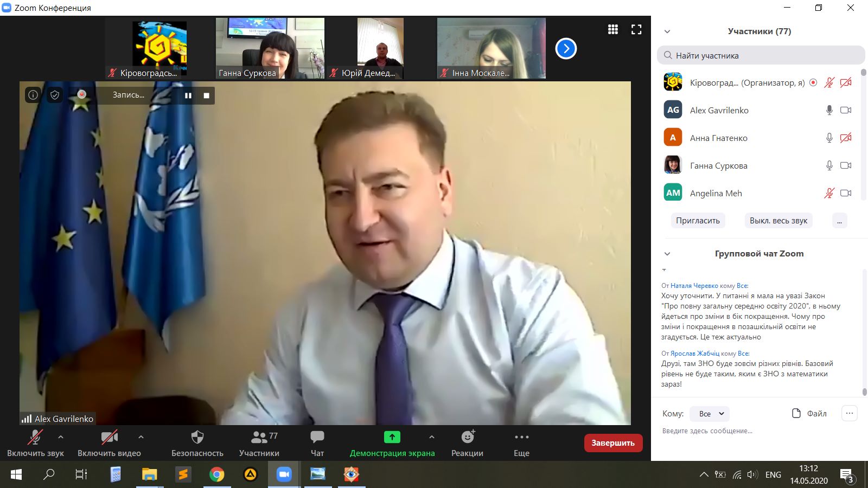Stop the recording
This screenshot has height=488, width=868.
pyautogui.click(x=206, y=95)
